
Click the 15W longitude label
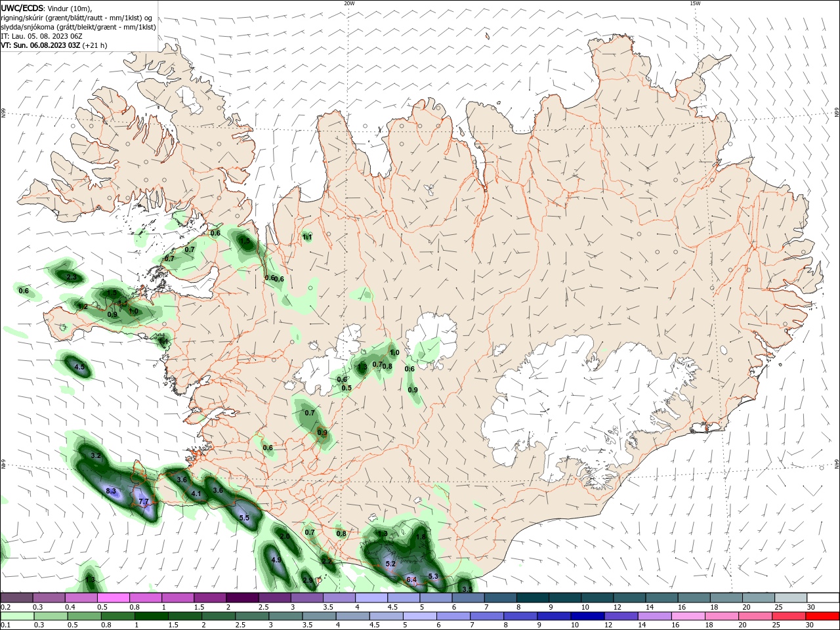[x=695, y=3]
